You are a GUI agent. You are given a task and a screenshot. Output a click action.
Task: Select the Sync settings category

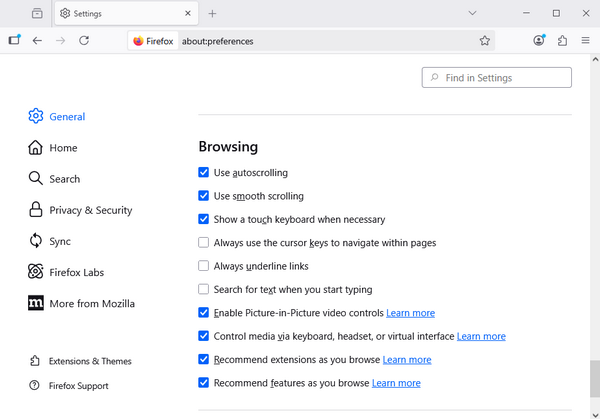click(x=60, y=241)
